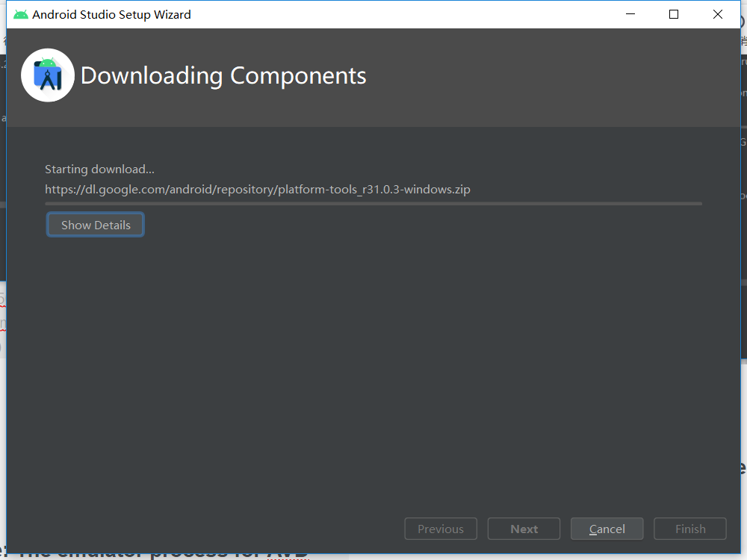Click the platform-tools download URL text

pyautogui.click(x=258, y=190)
